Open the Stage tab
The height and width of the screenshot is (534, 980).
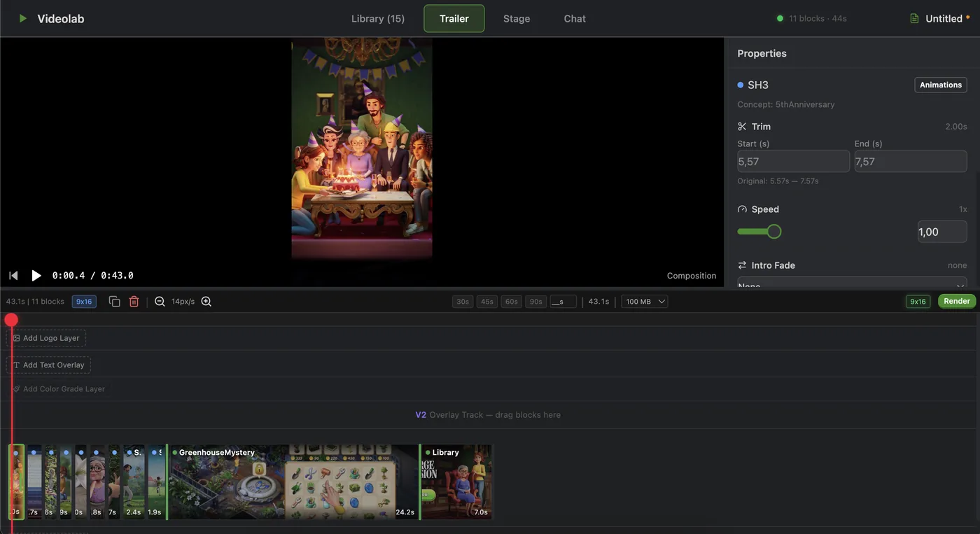517,19
